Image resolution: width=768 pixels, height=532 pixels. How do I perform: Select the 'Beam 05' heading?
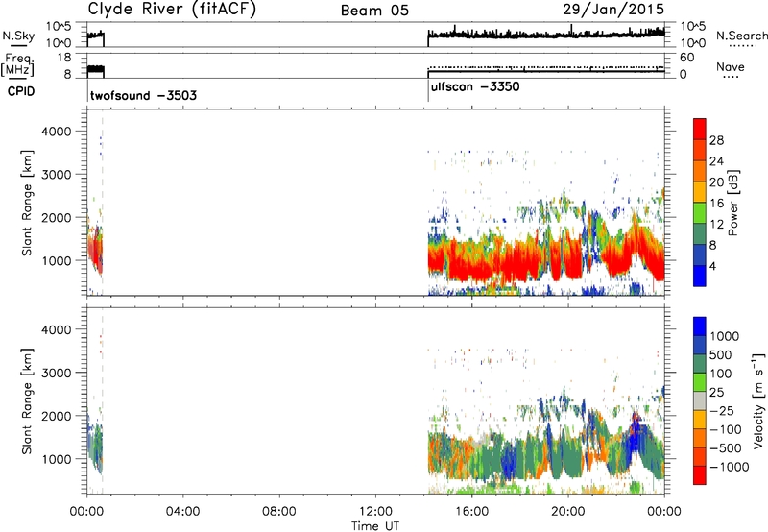pyautogui.click(x=374, y=11)
